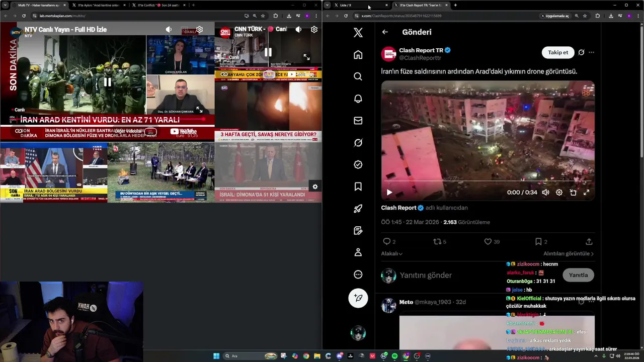Mute the NTV Canlı Yayın stream
644x362 pixels.
169,30
